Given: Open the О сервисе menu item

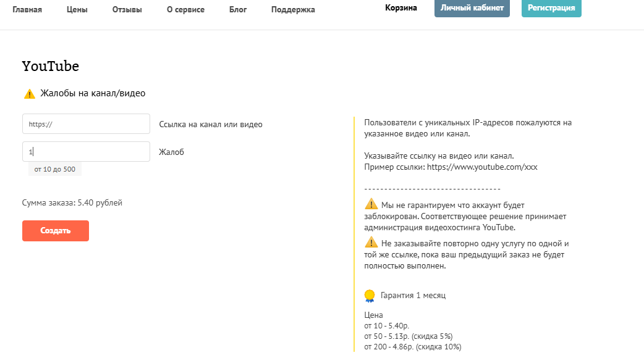Looking at the screenshot, I should pos(185,9).
